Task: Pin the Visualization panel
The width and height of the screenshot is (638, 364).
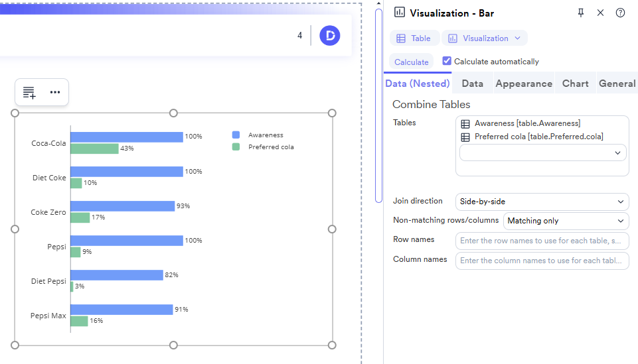Action: click(581, 13)
